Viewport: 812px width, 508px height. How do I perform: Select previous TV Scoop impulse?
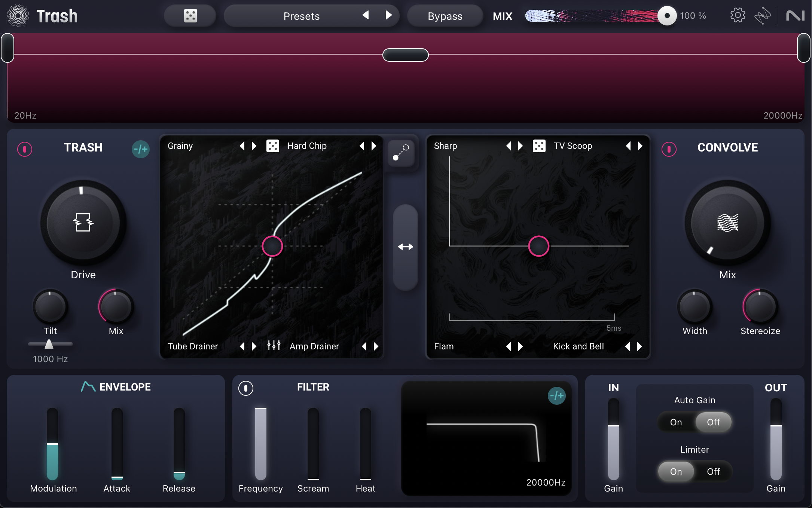coord(628,146)
